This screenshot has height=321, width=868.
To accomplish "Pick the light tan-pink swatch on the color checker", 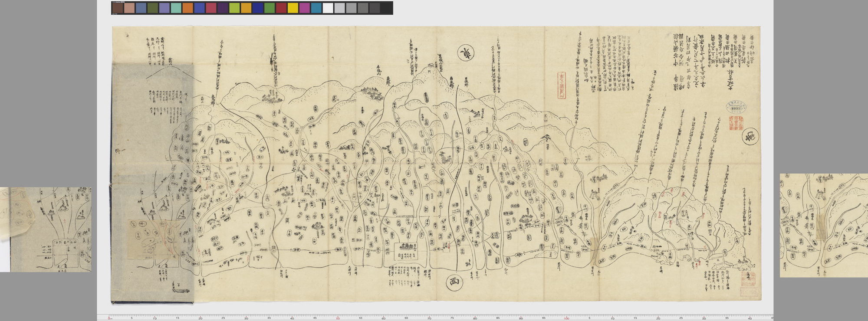I will point(129,8).
